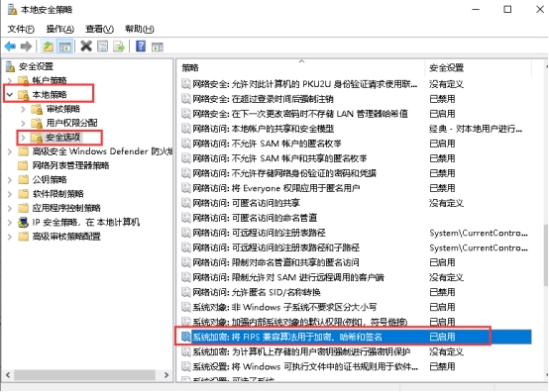This screenshot has height=392, width=549.
Task: Click the 公钥策略 folder icon
Action: [23, 180]
